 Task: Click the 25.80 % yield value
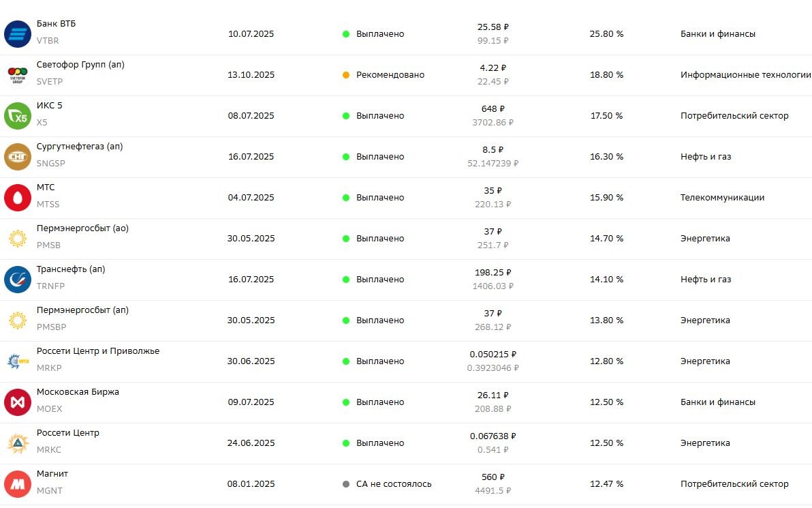606,34
